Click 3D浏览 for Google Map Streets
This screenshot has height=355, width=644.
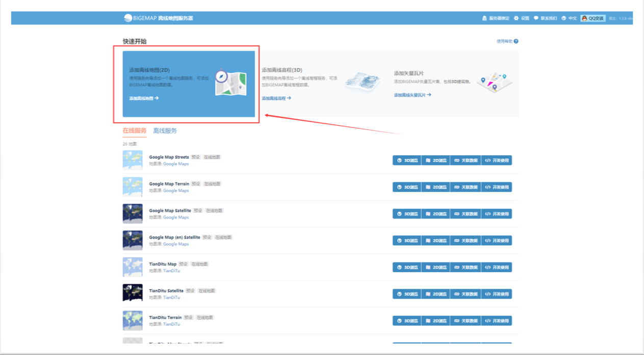[x=407, y=160]
